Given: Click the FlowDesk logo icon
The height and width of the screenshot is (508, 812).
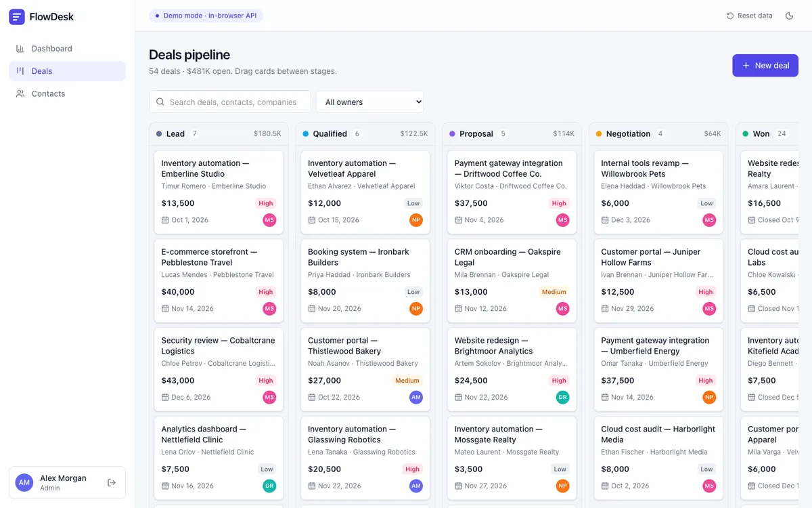Looking at the screenshot, I should tap(17, 17).
